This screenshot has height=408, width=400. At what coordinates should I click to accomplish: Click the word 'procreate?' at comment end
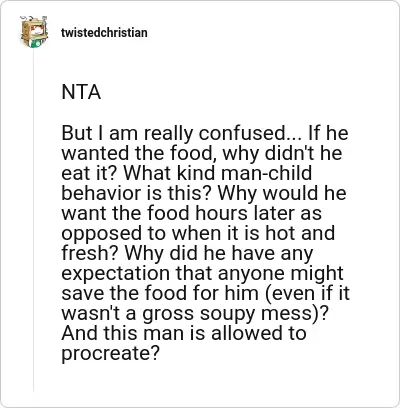[109, 354]
